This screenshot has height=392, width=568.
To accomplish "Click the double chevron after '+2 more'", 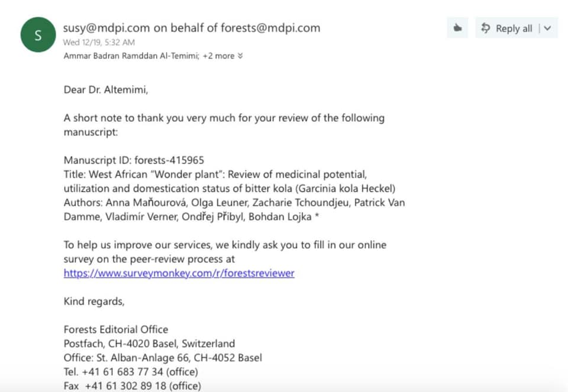I will tap(240, 56).
